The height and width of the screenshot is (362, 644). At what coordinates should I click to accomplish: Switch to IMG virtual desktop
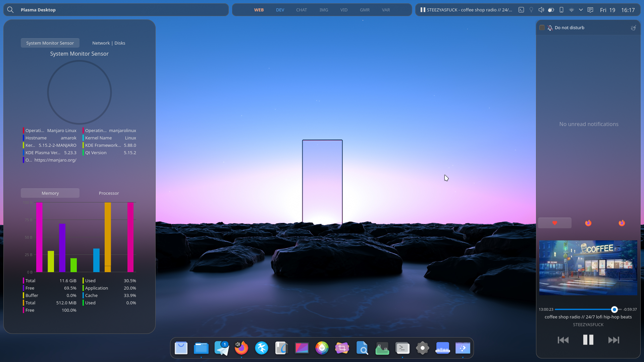[324, 10]
